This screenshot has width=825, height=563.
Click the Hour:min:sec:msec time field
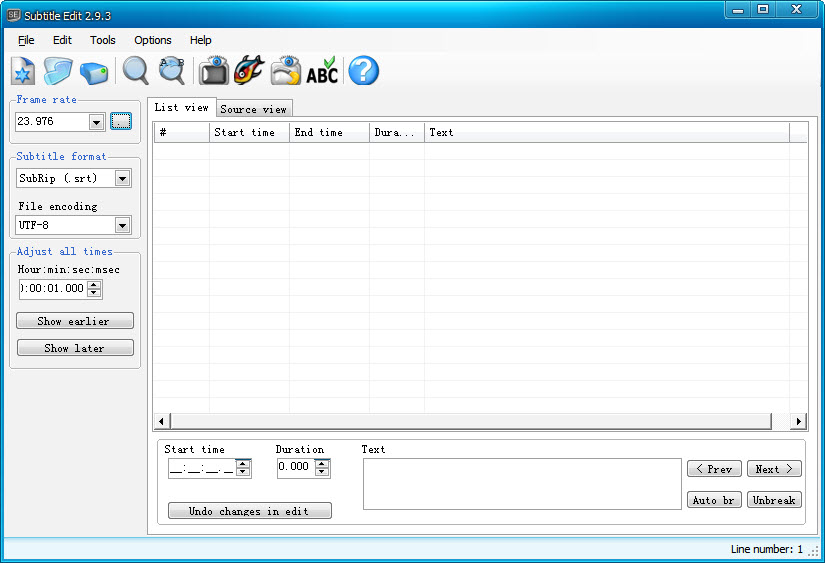(x=53, y=289)
